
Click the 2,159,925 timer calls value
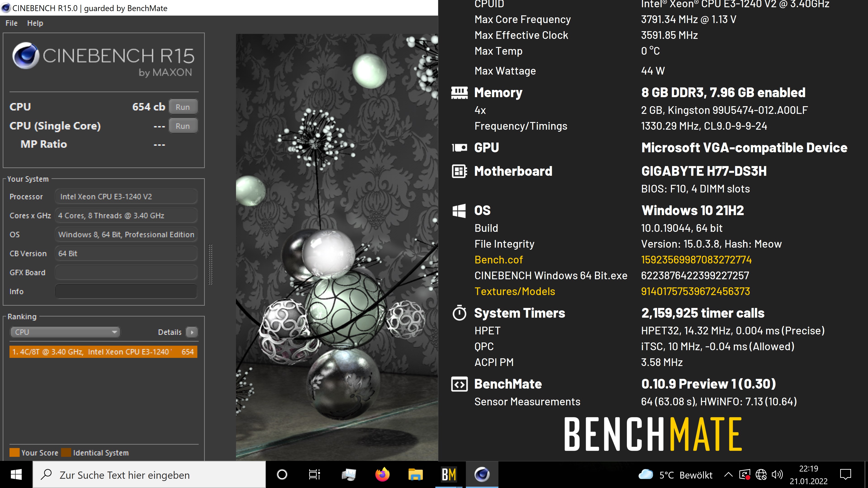(x=703, y=313)
